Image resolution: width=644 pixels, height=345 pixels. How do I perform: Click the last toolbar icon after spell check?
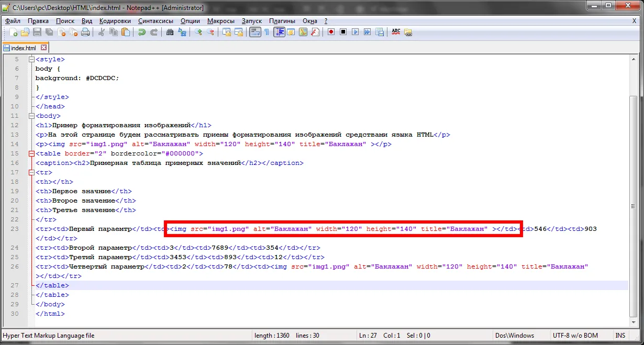pos(408,32)
